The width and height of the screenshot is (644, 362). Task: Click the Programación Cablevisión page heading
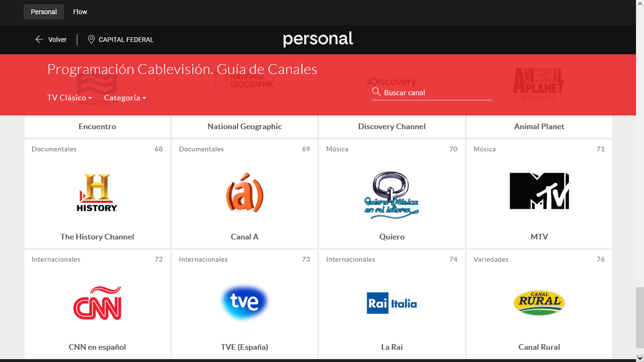coord(182,69)
